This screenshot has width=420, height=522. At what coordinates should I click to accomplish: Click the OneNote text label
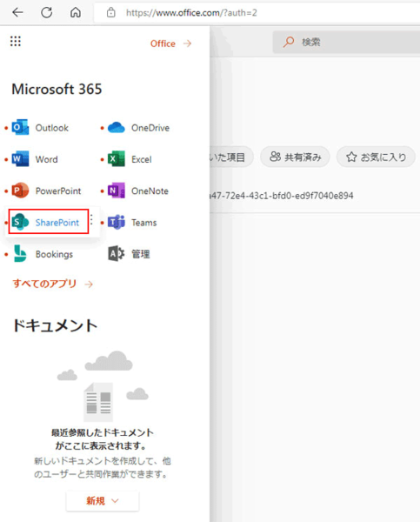pos(150,191)
